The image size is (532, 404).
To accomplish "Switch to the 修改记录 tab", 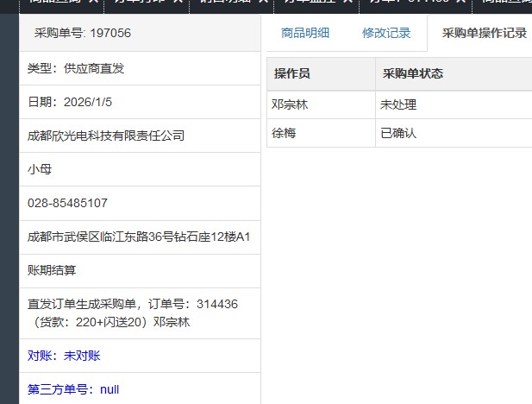I will [x=386, y=34].
